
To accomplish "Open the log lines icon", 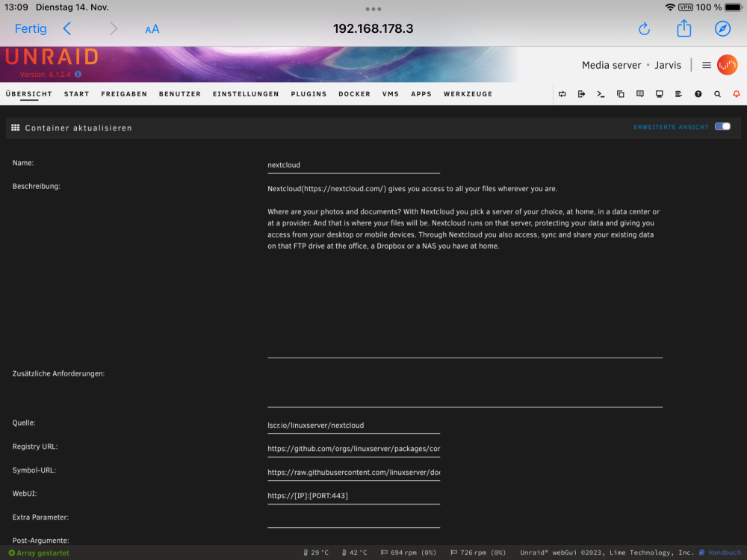I will (x=678, y=94).
